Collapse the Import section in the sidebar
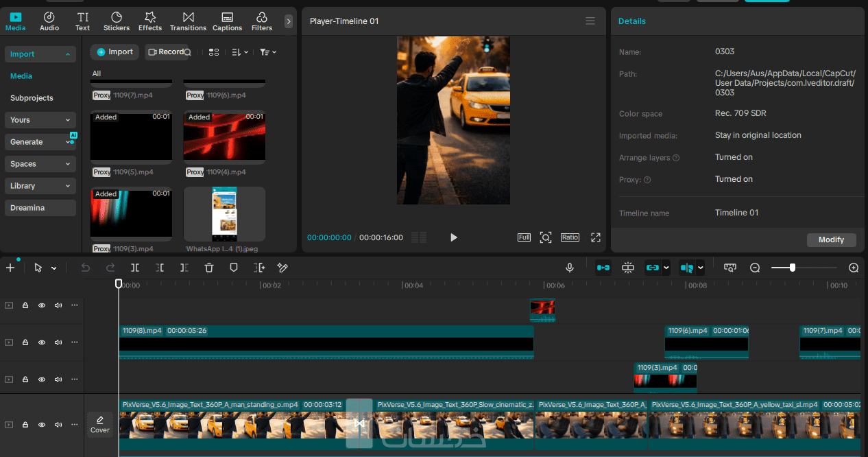This screenshot has height=457, width=868. coord(40,54)
